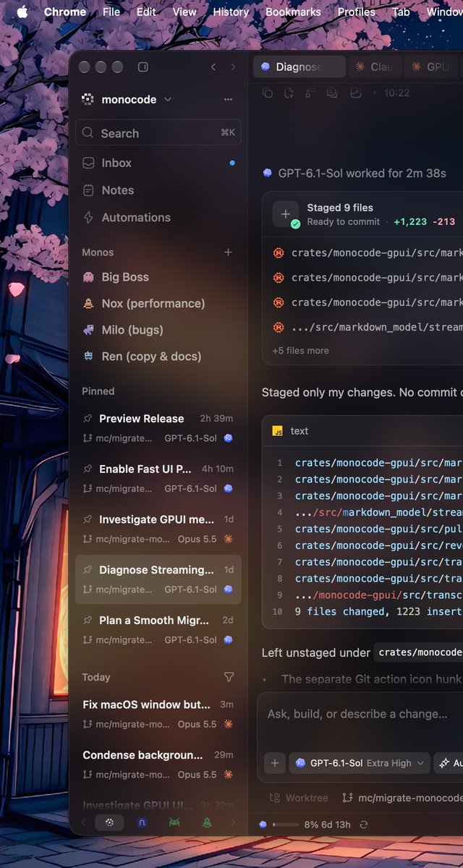This screenshot has width=463, height=868.
Task: Open the Fix macOS window but... thread
Action: pos(158,714)
